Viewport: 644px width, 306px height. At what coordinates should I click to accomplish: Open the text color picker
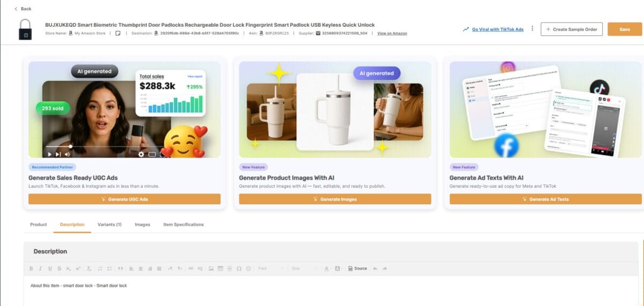(327, 268)
